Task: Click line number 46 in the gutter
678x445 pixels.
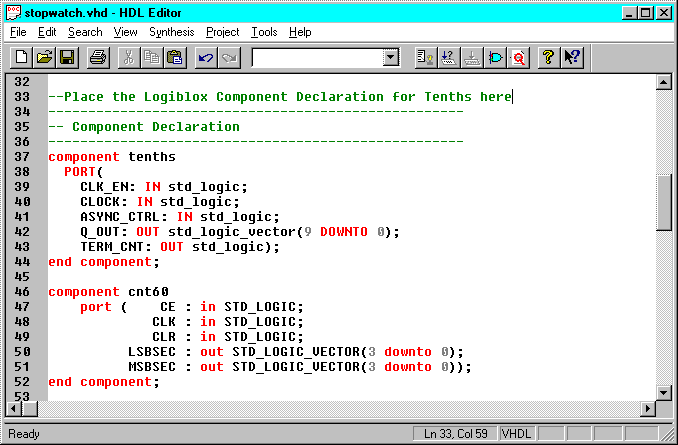Action: [x=22, y=291]
